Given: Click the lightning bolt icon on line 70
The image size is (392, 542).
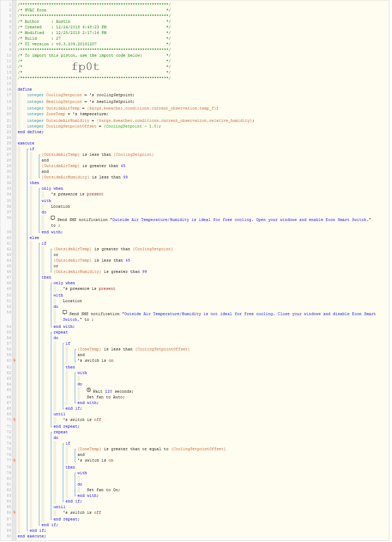Looking at the screenshot, I should click(x=15, y=420).
